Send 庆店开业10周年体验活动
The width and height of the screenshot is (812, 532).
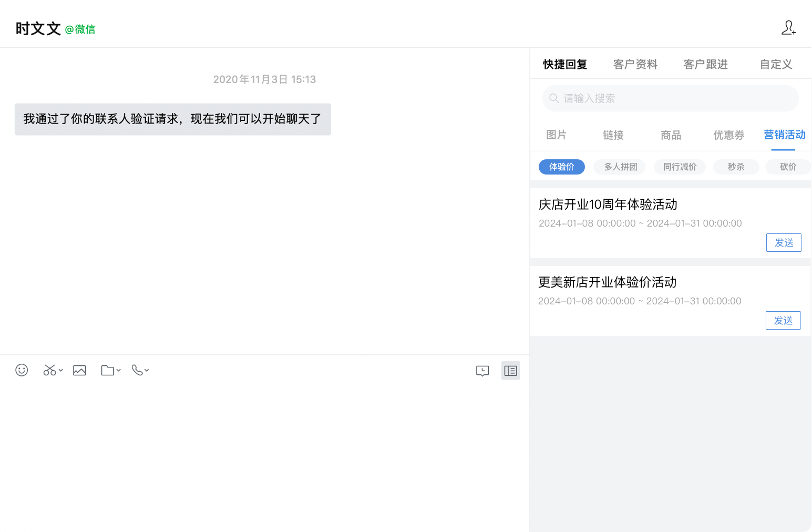click(x=784, y=242)
